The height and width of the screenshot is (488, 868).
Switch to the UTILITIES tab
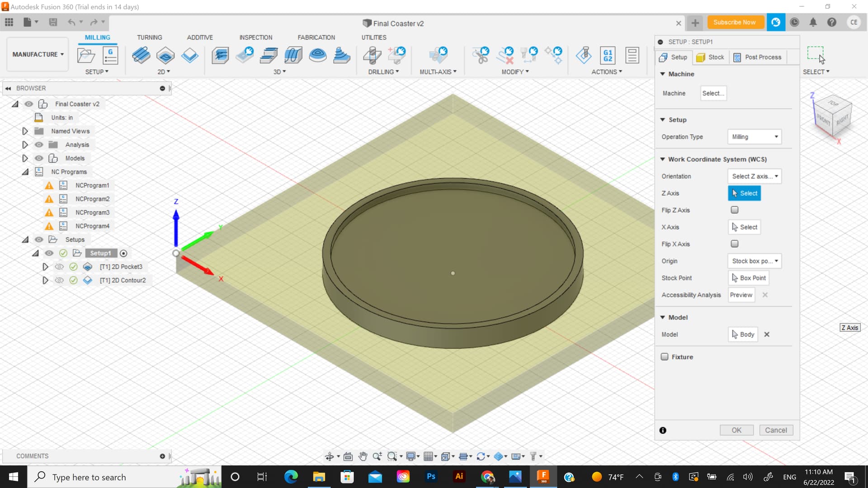[374, 38]
